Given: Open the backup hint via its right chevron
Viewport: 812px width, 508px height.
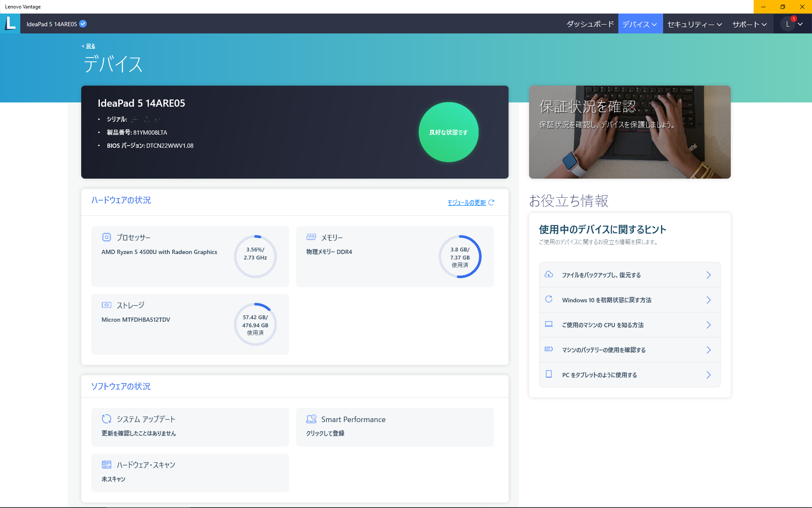Looking at the screenshot, I should pos(708,275).
